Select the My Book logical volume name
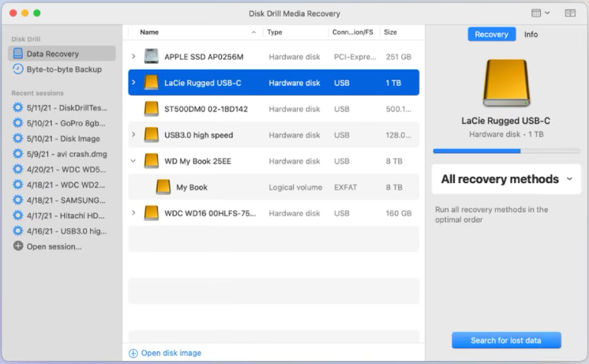The image size is (589, 364). click(x=192, y=187)
